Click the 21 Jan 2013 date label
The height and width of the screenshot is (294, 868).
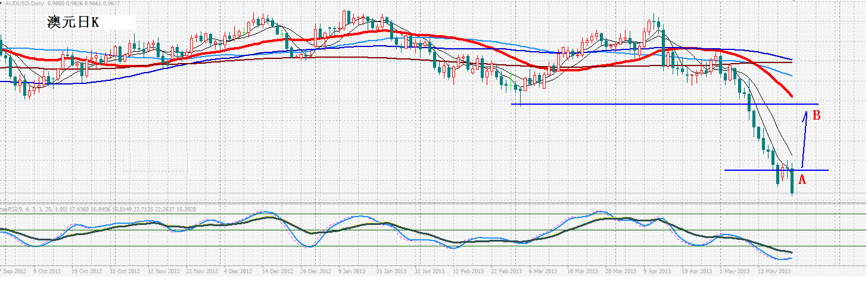pos(391,271)
